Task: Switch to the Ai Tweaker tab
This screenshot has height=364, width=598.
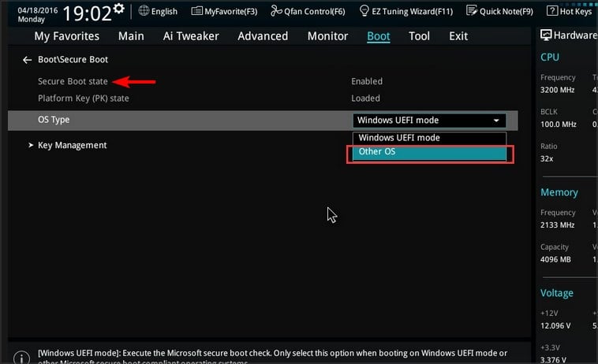Action: pyautogui.click(x=191, y=36)
